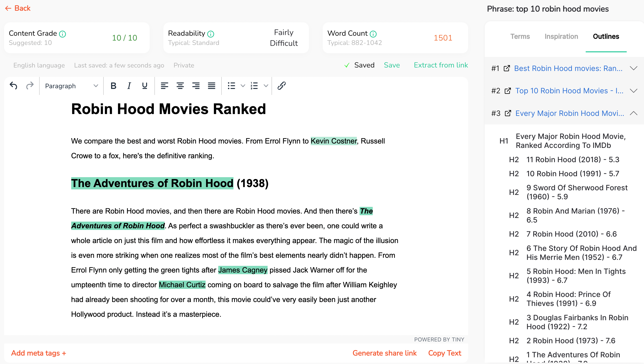Open external link icon for outline #1

pyautogui.click(x=507, y=68)
